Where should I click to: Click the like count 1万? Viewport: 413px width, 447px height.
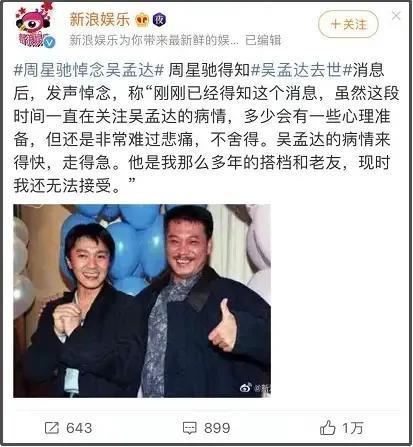(x=353, y=428)
